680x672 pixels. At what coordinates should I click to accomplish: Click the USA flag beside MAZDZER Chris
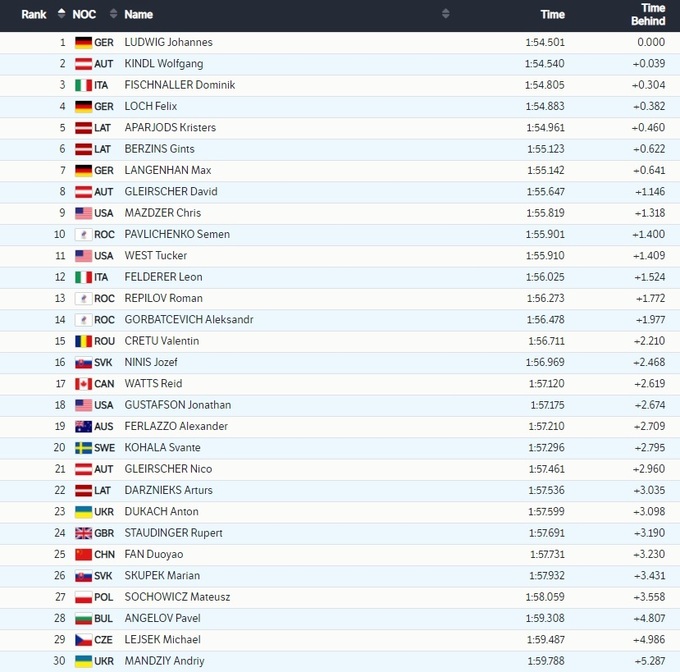[83, 213]
